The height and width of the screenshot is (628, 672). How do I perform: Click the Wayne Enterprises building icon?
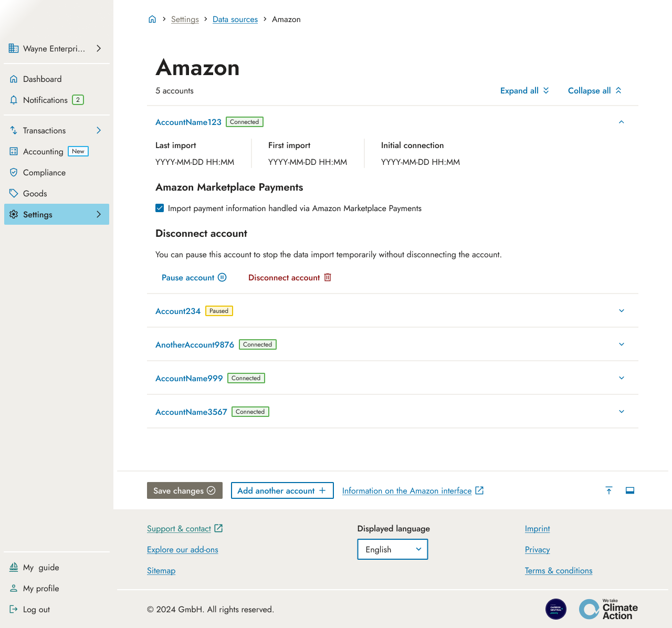[x=14, y=48]
